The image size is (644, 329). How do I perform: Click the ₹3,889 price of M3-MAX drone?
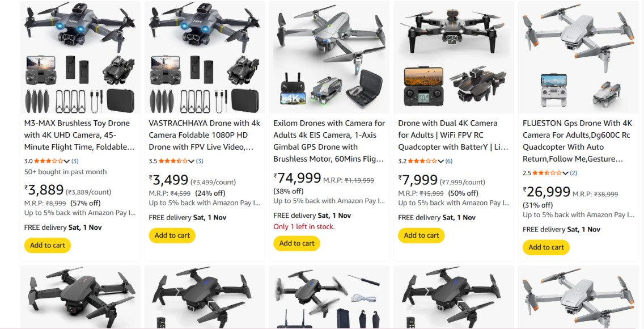(45, 191)
